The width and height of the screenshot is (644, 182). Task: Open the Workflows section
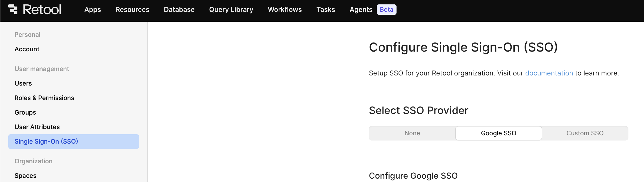285,10
